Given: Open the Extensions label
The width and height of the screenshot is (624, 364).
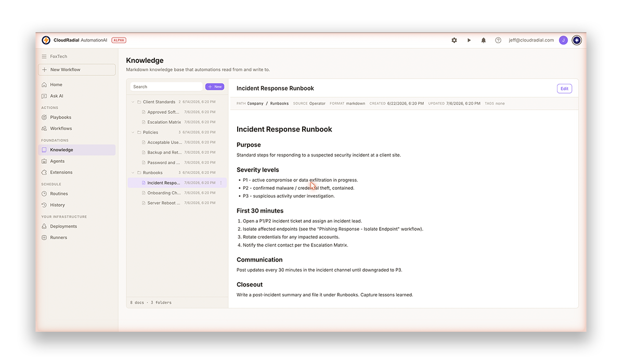Looking at the screenshot, I should tap(61, 172).
